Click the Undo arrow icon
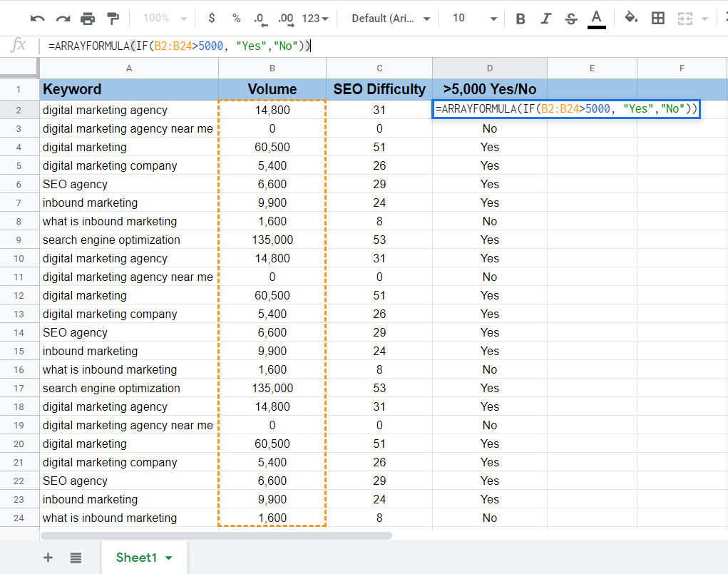 38,19
